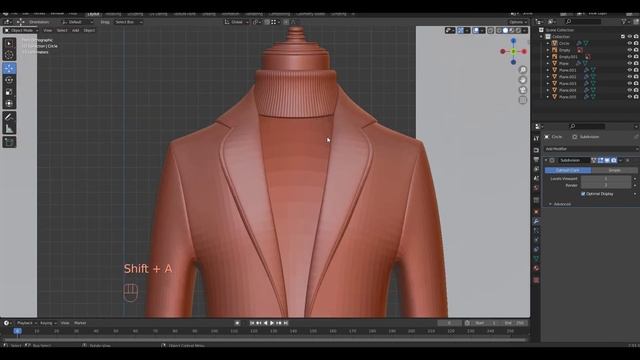Activate the Rotate tool
The width and height of the screenshot is (640, 360).
point(9,80)
